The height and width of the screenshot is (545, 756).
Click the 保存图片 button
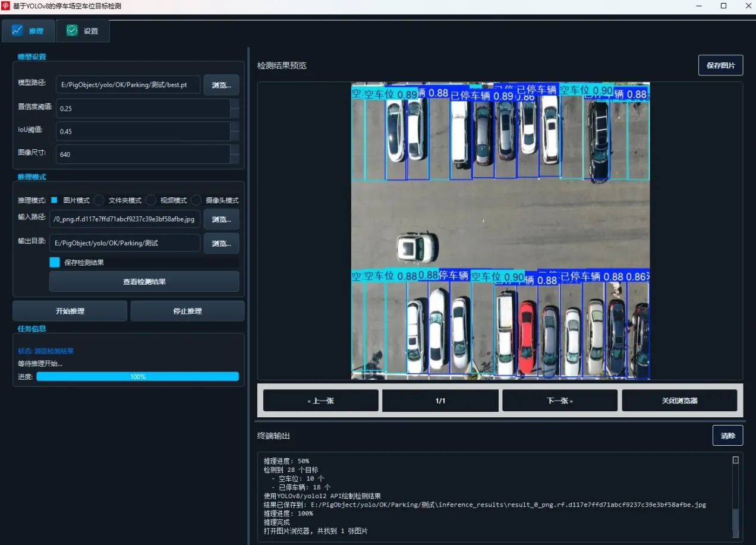tap(720, 65)
